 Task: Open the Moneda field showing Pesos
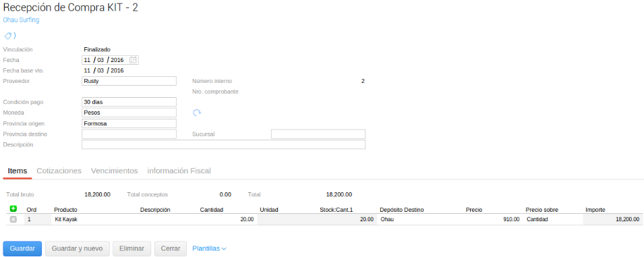click(x=129, y=113)
